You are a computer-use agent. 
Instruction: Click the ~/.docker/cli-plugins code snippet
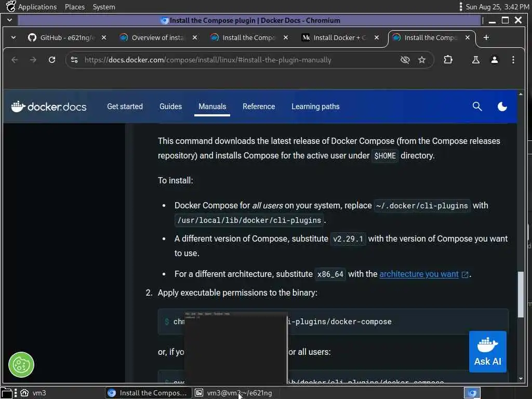422,206
